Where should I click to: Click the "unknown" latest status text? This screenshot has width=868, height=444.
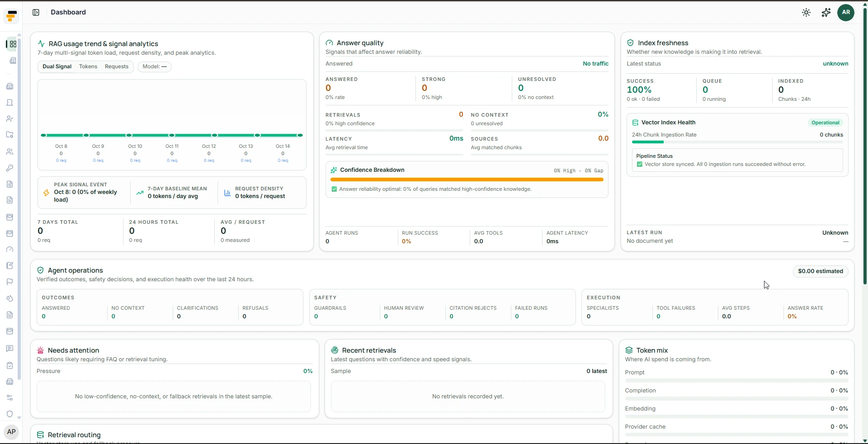[x=835, y=64]
